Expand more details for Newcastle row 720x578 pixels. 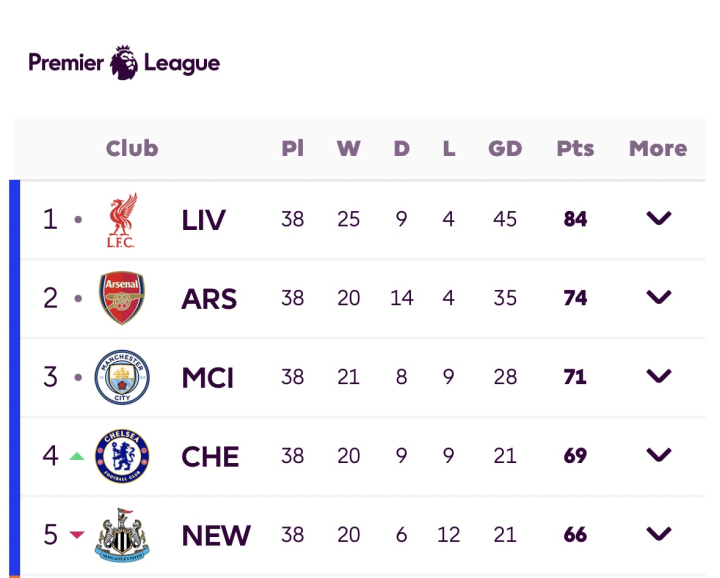coord(659,534)
